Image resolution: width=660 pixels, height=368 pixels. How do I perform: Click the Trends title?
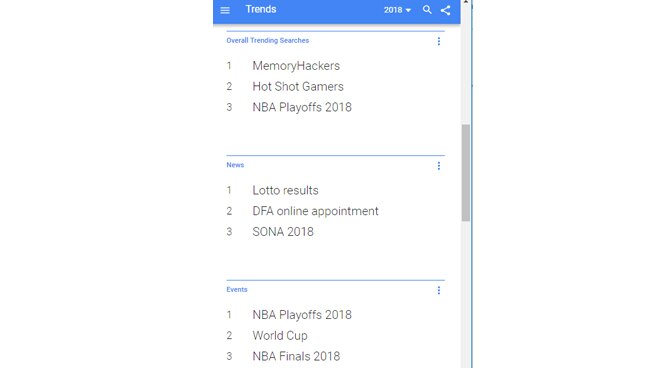tap(261, 9)
